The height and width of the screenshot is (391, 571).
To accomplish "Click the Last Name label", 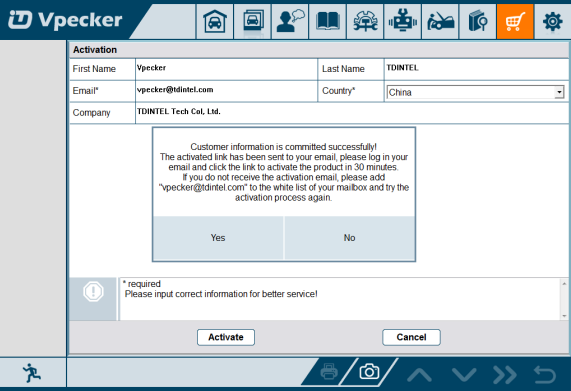I will (x=343, y=69).
